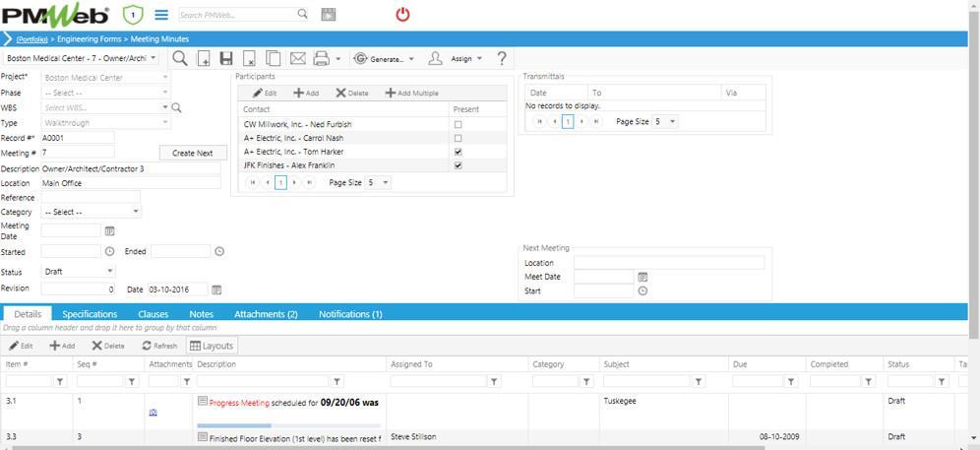The width and height of the screenshot is (980, 450).
Task: Open the hamburger main menu
Action: 161,15
